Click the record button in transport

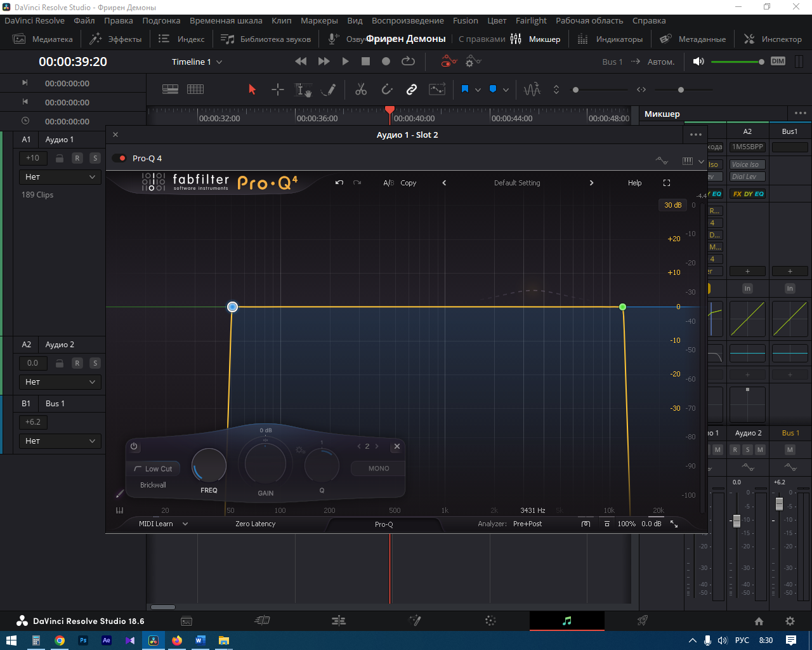[x=386, y=62]
